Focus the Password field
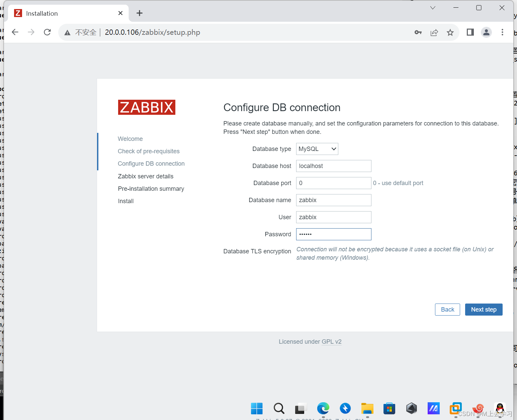The width and height of the screenshot is (517, 420). (x=334, y=234)
